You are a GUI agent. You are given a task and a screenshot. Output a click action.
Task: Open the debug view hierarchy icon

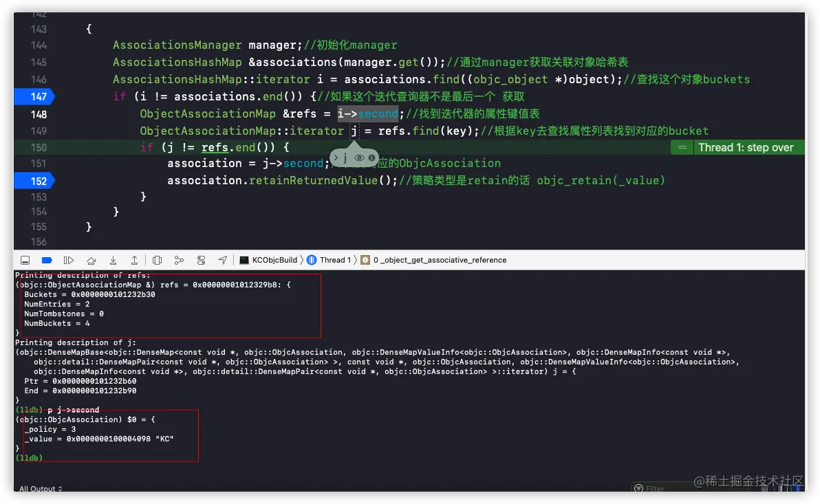point(157,260)
